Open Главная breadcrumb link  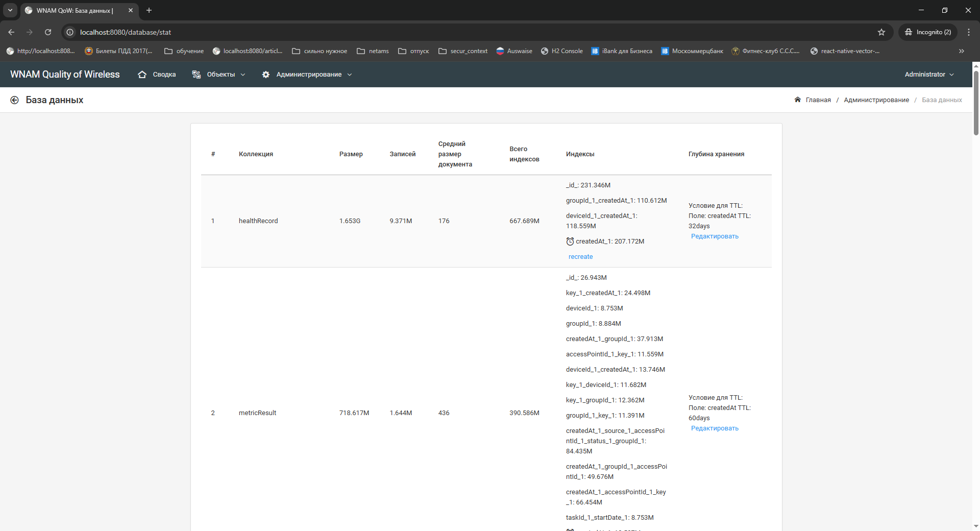pyautogui.click(x=818, y=100)
